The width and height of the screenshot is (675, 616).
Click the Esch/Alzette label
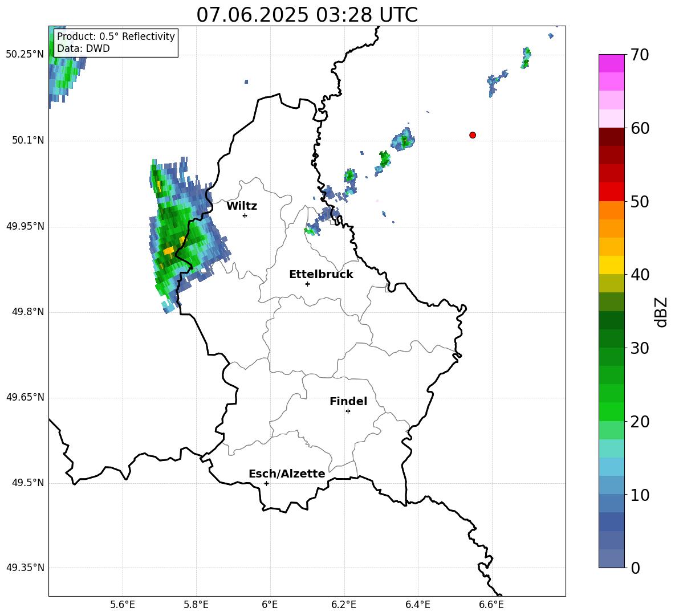pyautogui.click(x=287, y=474)
